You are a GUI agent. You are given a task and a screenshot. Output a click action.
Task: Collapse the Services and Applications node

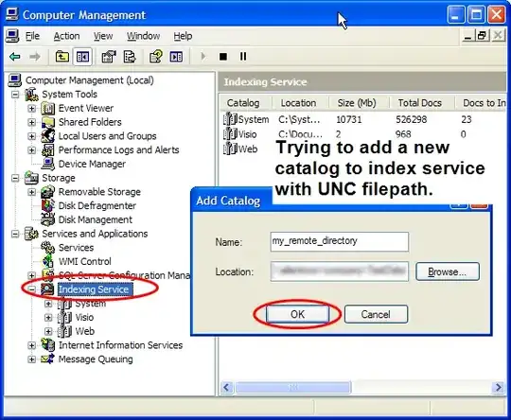point(15,234)
